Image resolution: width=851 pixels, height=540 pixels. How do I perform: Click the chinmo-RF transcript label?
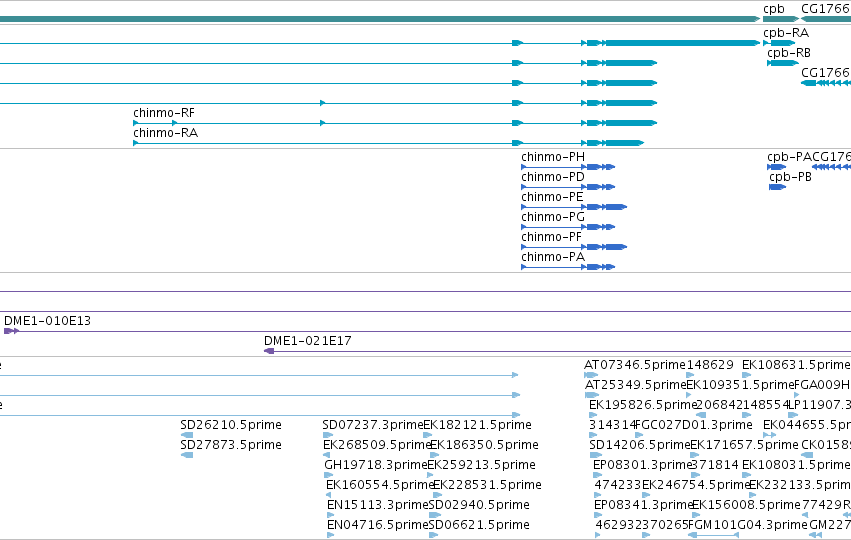164,113
